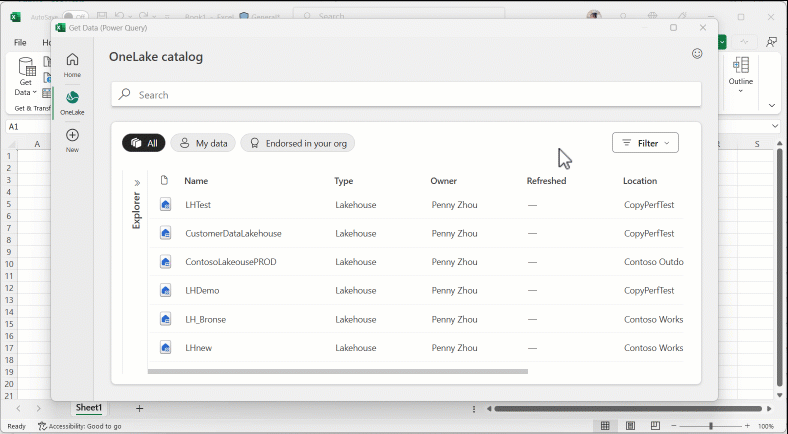This screenshot has height=434, width=788.
Task: Collapse the Excel ribbon chevron
Action: coord(772,105)
